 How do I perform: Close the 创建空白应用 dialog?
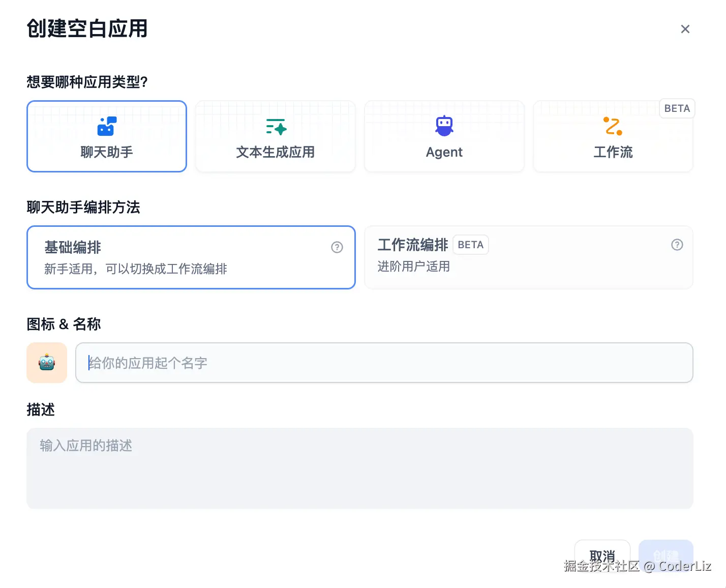click(685, 30)
